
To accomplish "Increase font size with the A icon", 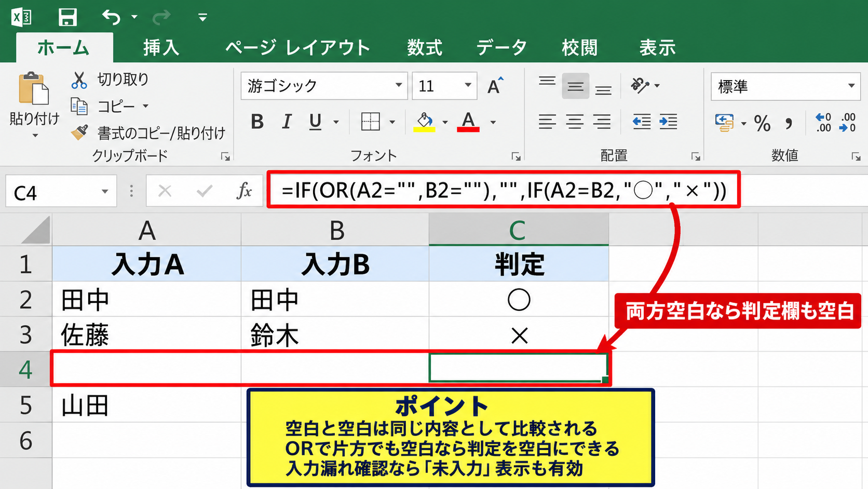I will click(x=495, y=86).
